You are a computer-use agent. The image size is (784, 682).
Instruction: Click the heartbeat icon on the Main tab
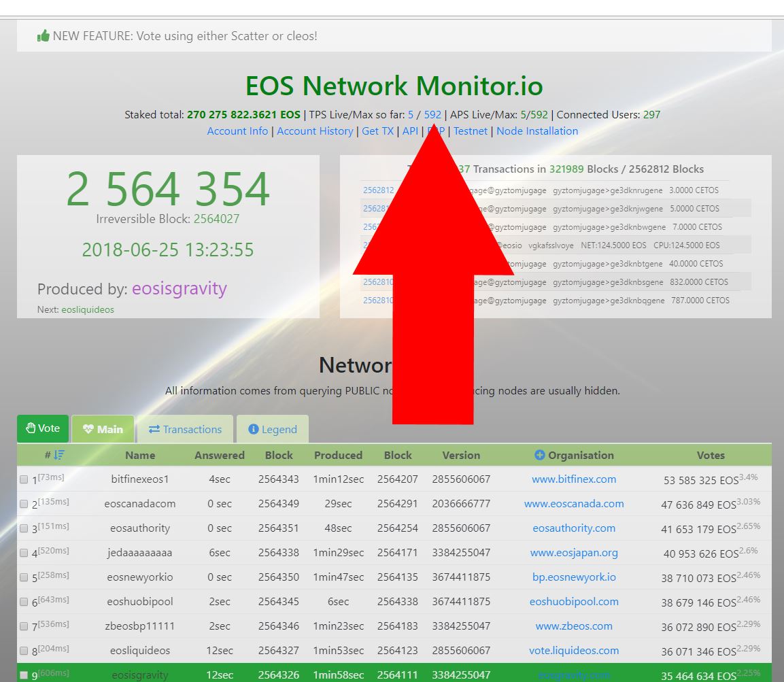click(88, 429)
